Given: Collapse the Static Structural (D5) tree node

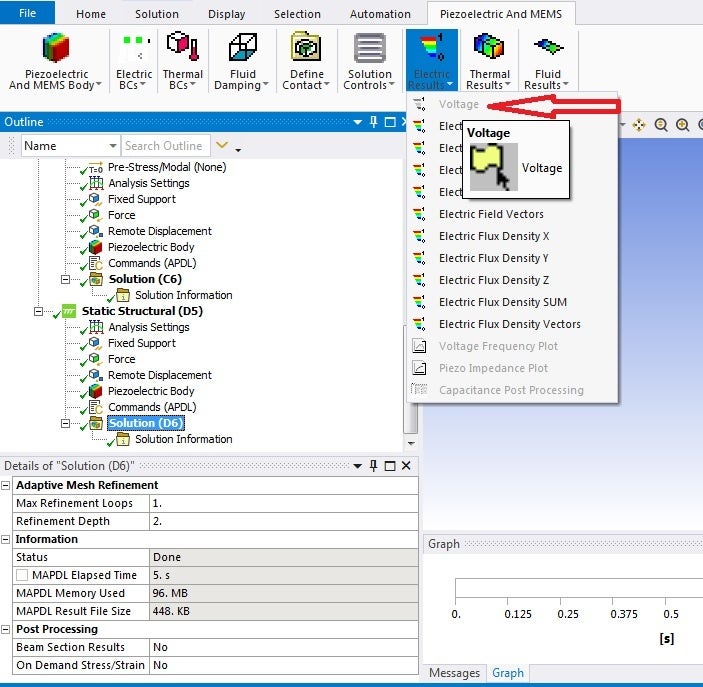Looking at the screenshot, I should 39,311.
